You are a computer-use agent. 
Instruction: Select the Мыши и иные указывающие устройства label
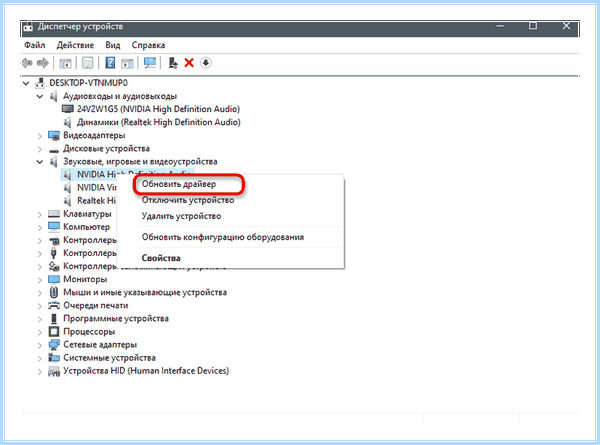[x=145, y=293]
